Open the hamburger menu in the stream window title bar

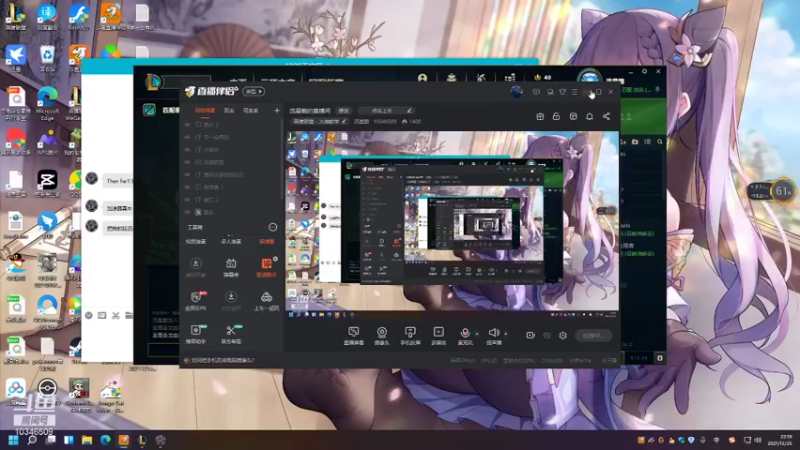click(x=574, y=92)
